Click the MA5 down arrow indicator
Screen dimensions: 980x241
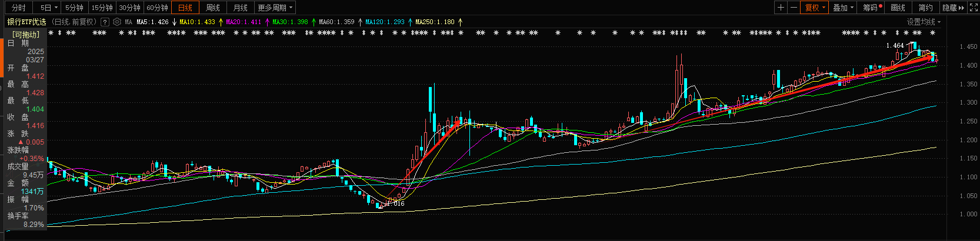click(x=174, y=22)
